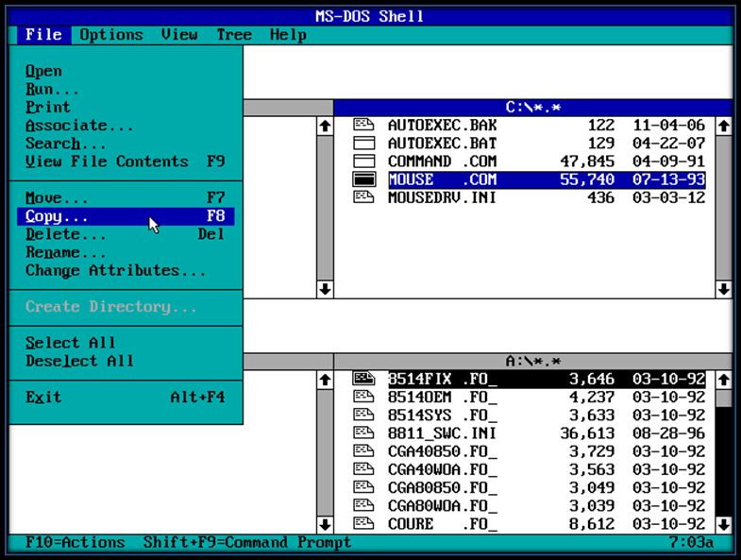741x560 pixels.
Task: Choose Exit from the File menu
Action: pos(126,398)
